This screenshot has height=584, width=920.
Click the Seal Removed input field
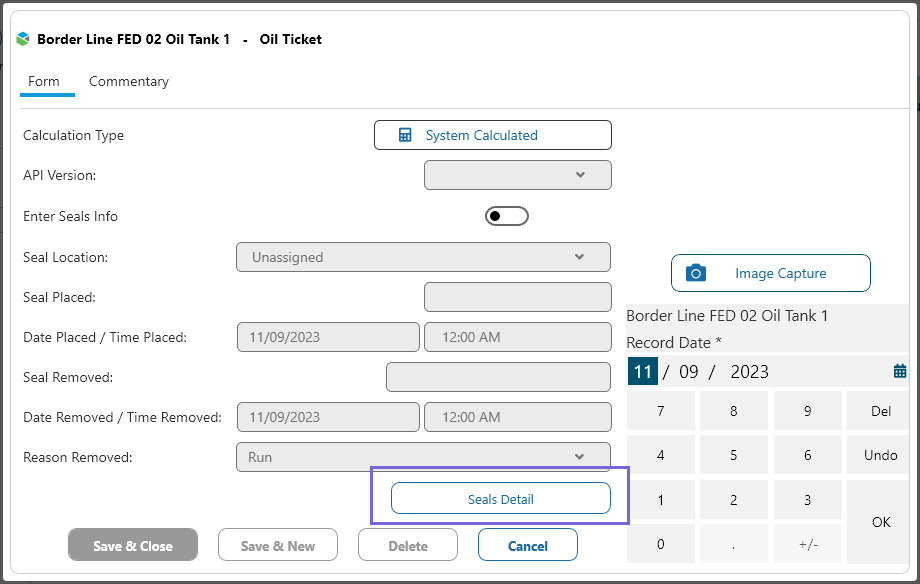[497, 377]
